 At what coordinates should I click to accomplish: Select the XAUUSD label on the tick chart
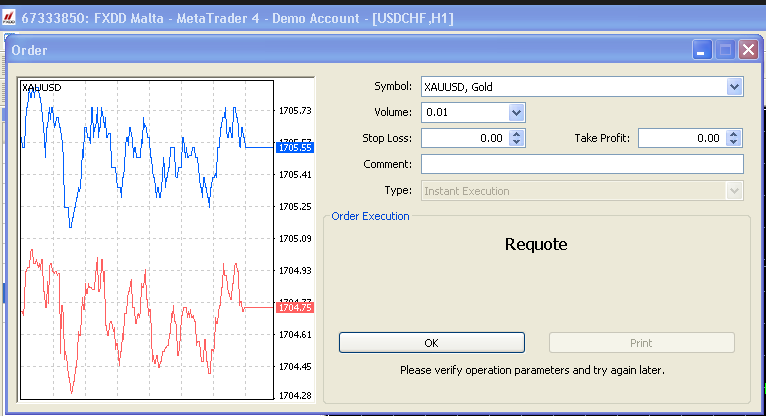coord(42,88)
